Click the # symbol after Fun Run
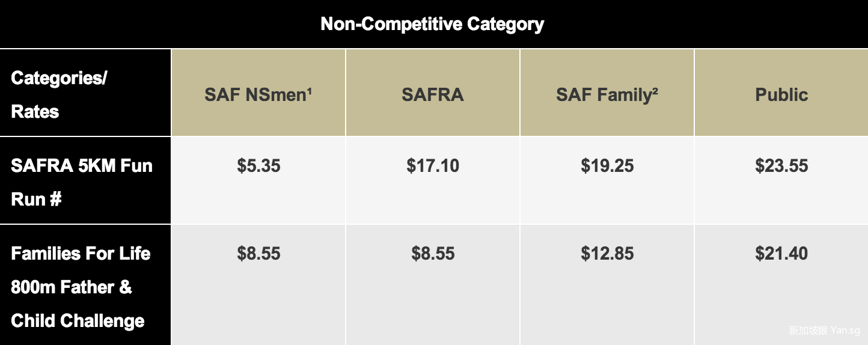This screenshot has width=868, height=345. pos(55,200)
